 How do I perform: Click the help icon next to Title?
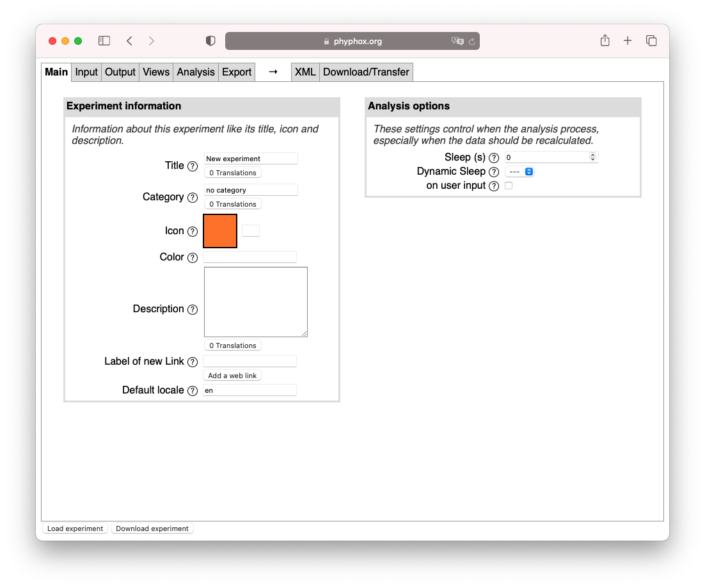click(x=193, y=166)
